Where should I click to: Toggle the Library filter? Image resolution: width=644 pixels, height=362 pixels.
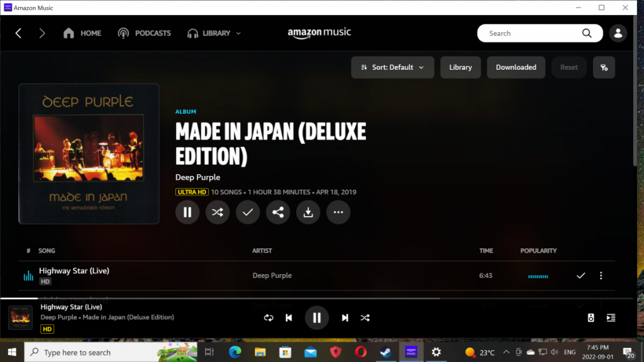[460, 67]
